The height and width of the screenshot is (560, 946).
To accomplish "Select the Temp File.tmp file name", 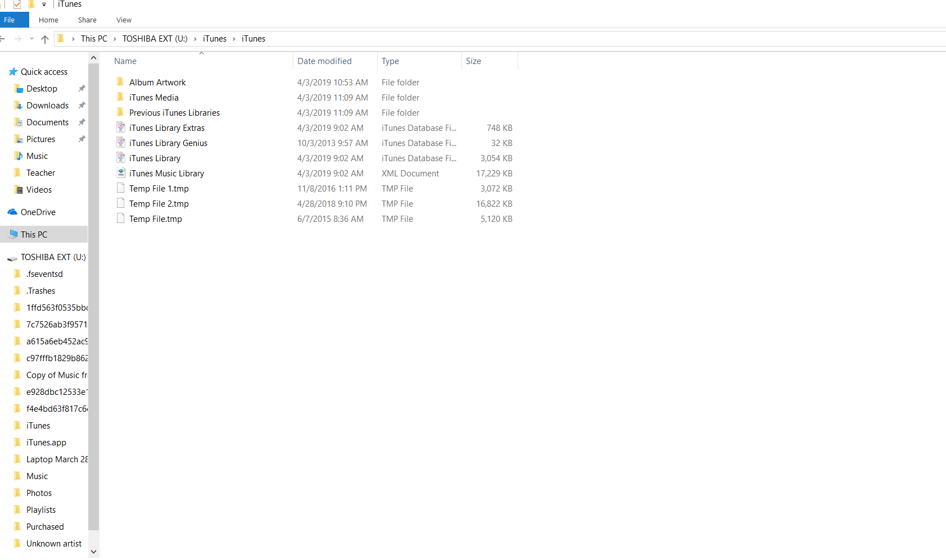I will point(156,219).
